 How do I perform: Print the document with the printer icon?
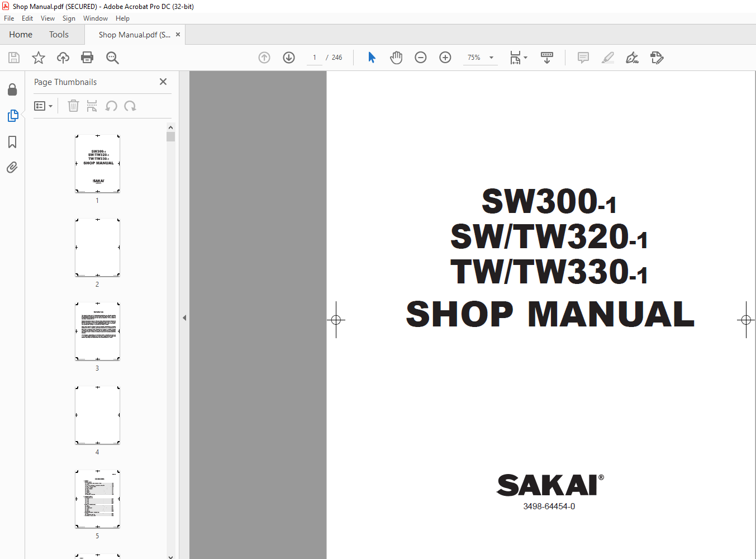(x=87, y=58)
